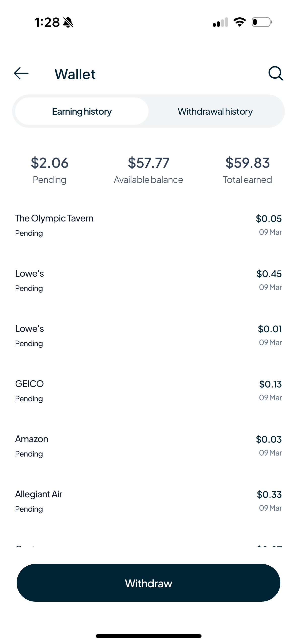Tap the battery indicator icon
Screen dimensions: 297x644
pos(262,22)
